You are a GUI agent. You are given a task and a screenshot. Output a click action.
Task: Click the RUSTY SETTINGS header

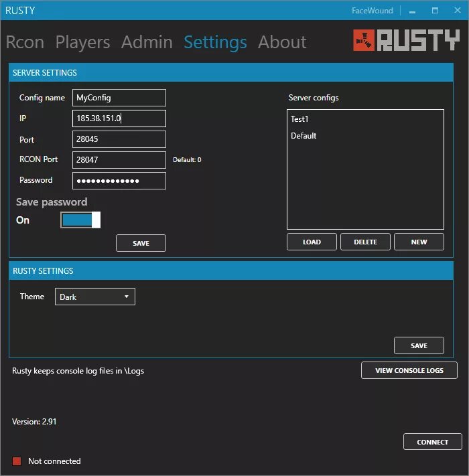pos(231,270)
